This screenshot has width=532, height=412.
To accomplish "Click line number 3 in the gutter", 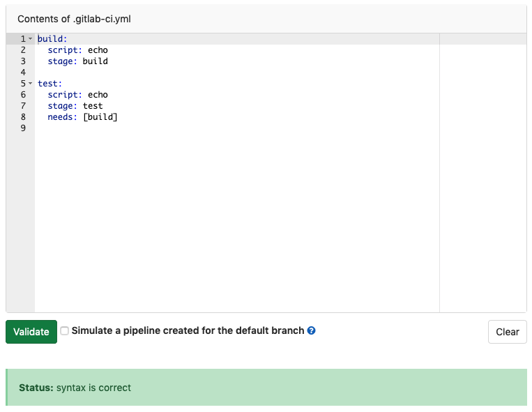I will click(x=23, y=61).
